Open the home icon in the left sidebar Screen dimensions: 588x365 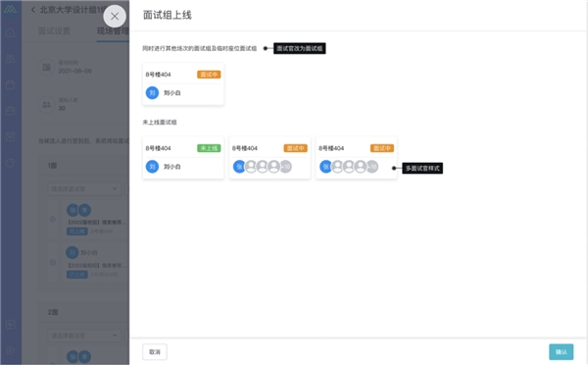pos(11,33)
